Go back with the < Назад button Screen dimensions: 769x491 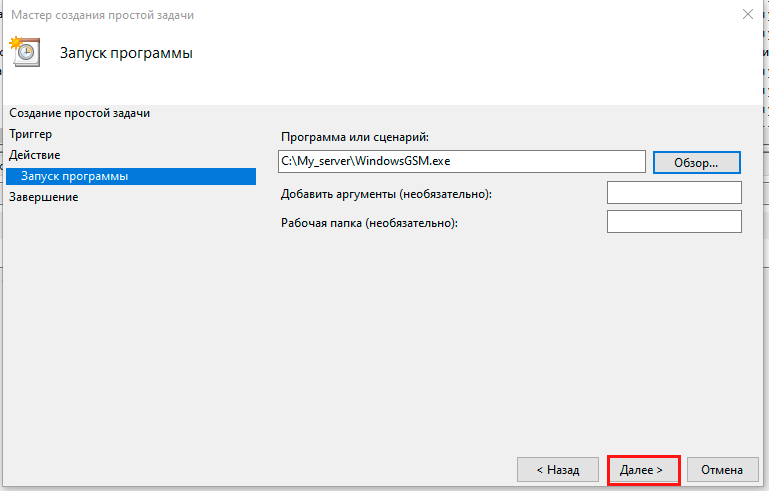557,469
